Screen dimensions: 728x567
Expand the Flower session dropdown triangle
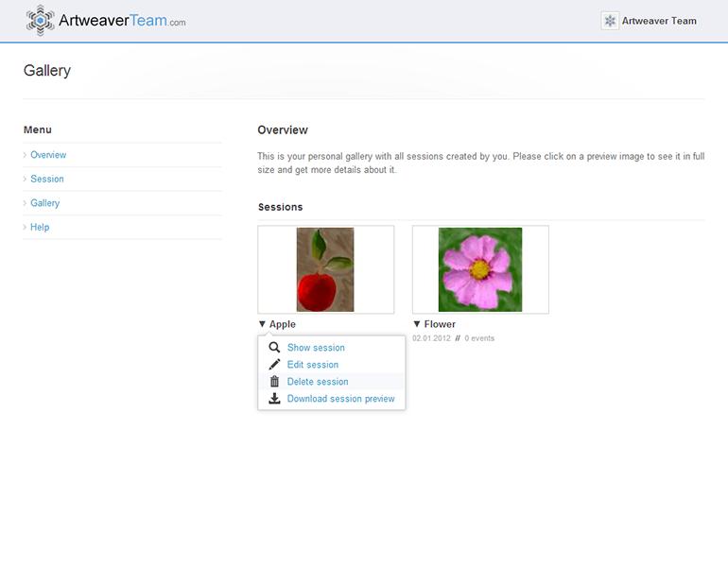tap(417, 324)
